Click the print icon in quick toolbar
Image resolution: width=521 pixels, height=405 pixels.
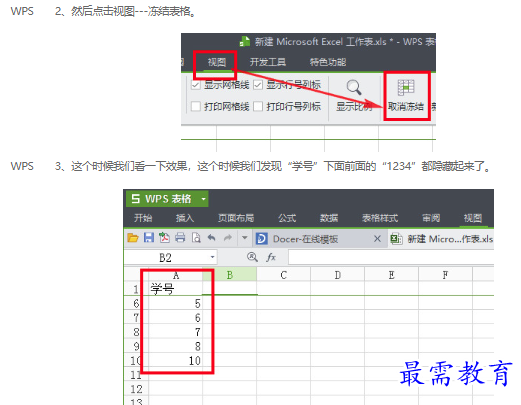tap(180, 238)
